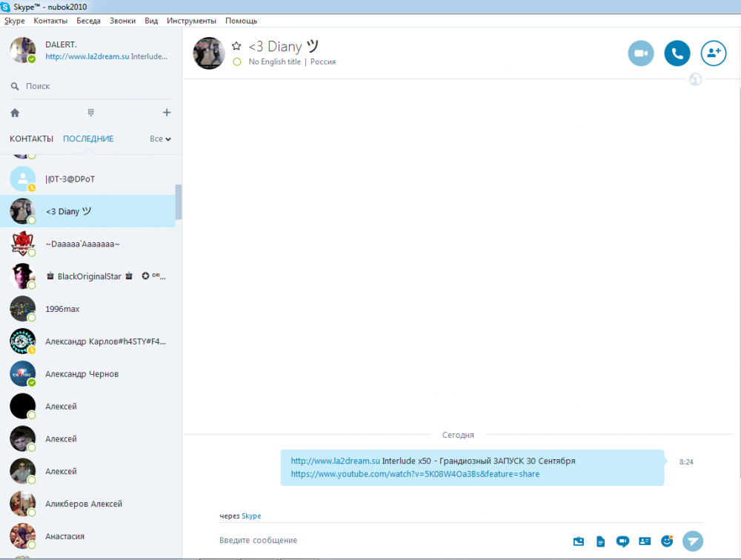
Task: Send a video message
Action: click(623, 541)
